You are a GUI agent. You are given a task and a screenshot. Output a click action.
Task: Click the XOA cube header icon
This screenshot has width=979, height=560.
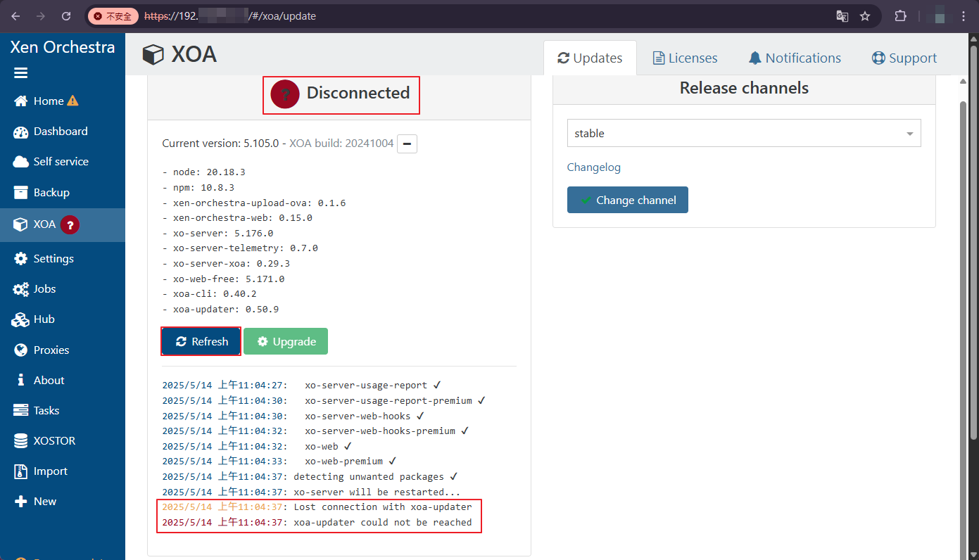153,54
